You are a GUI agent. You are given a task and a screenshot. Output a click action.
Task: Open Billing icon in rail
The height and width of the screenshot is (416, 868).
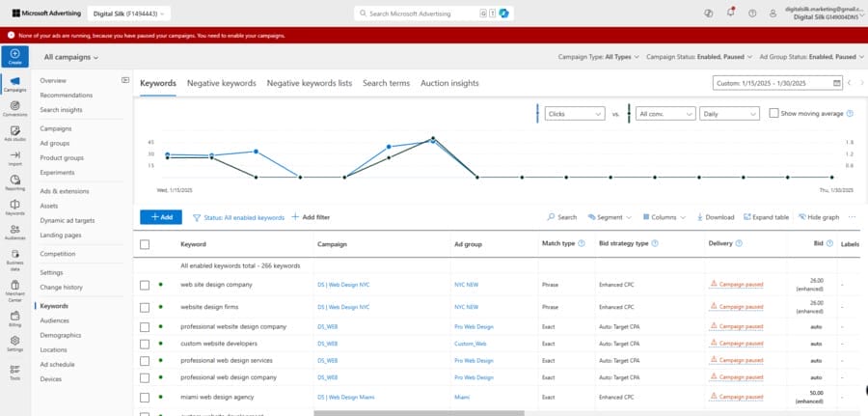coord(14,319)
